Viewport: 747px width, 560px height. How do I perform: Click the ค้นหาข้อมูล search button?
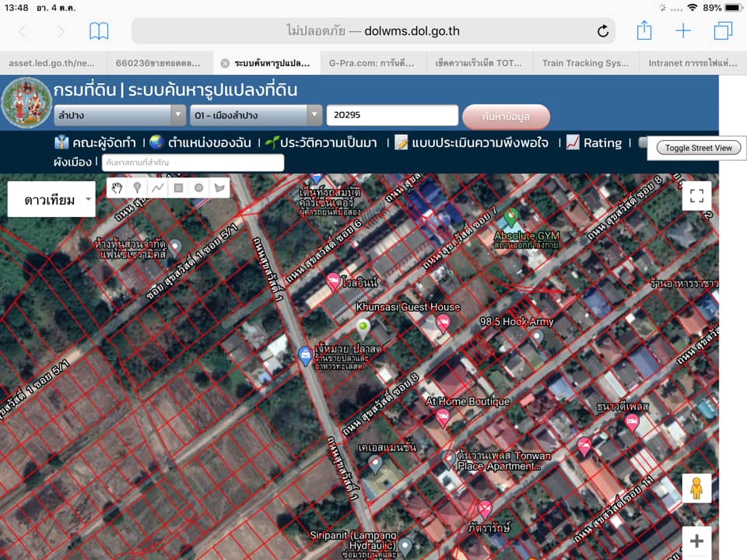coord(506,117)
